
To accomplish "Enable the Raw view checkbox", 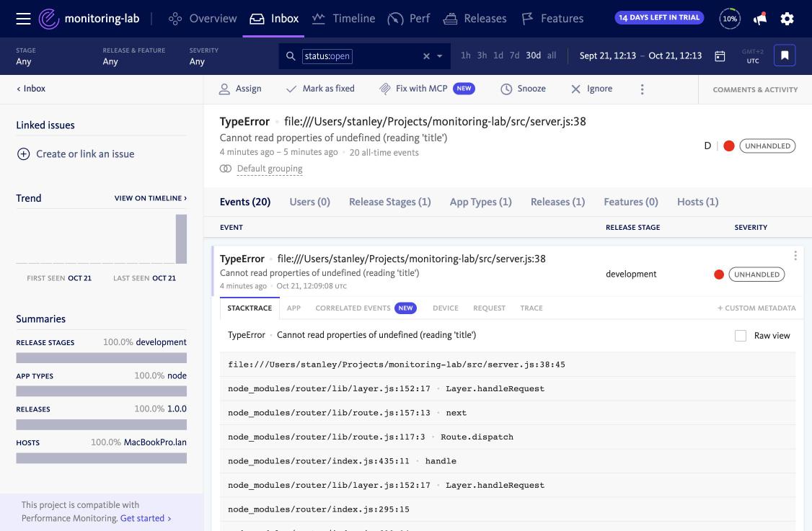I will 741,335.
